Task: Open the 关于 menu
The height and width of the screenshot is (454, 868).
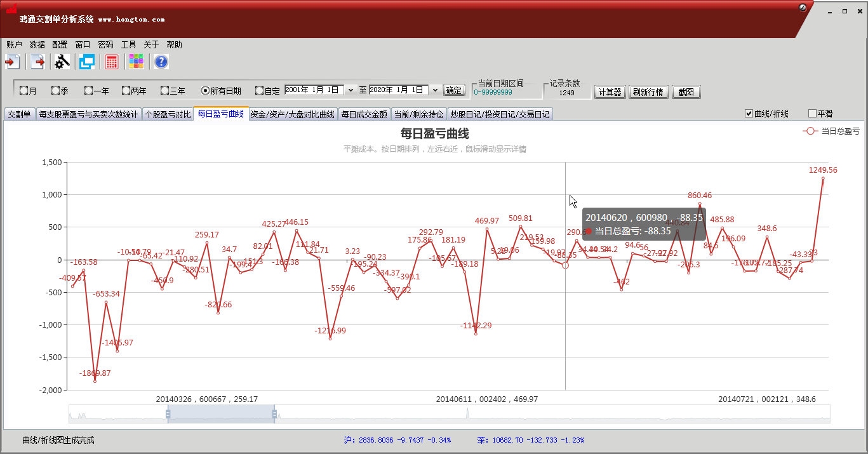Action: [151, 44]
